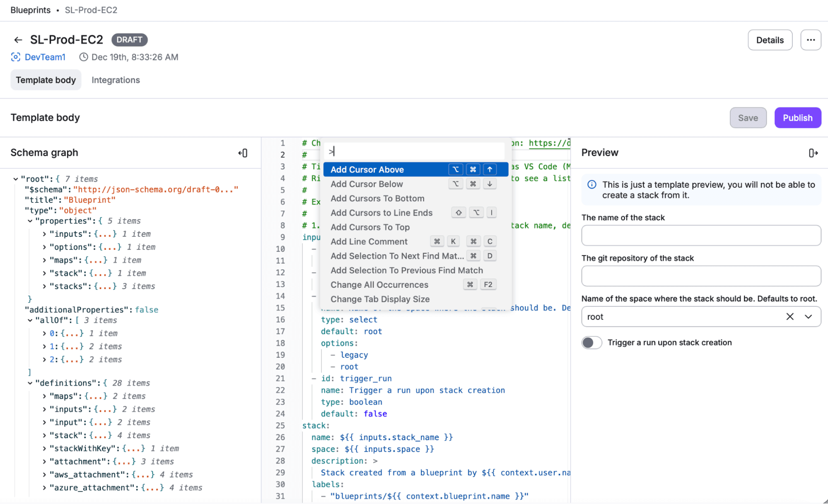
Task: Open the space select dropdown arrow
Action: click(808, 317)
